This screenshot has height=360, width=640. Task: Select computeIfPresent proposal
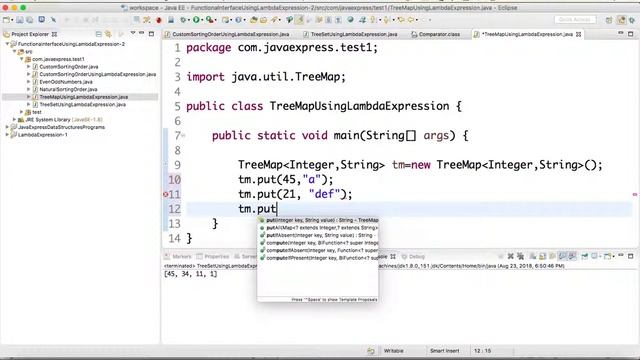tap(318, 258)
